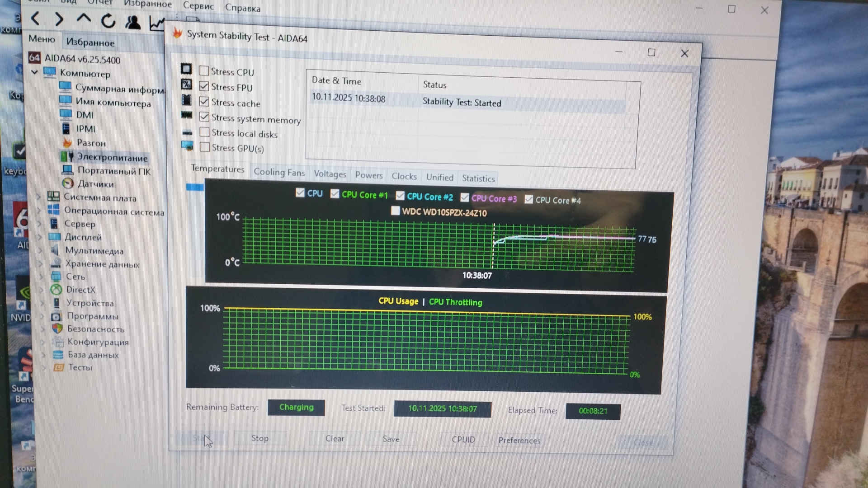Click the Forward navigation arrow icon
868x488 pixels.
pos(59,19)
